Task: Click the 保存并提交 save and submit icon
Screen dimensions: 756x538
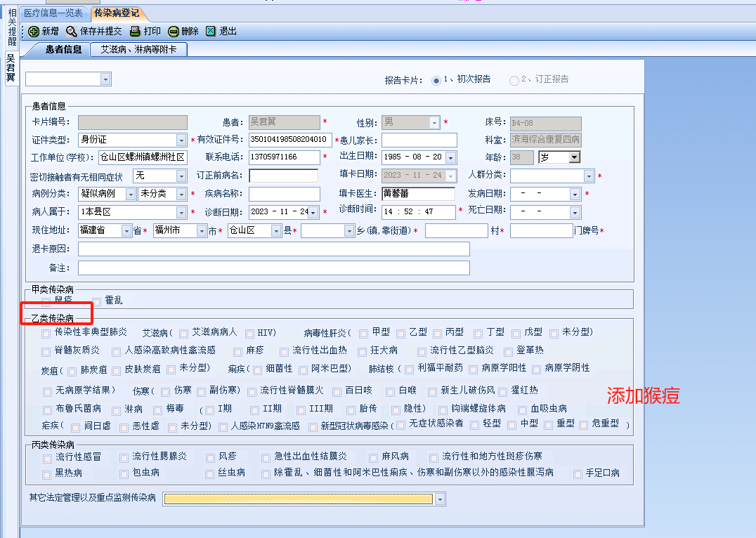Action: pyautogui.click(x=72, y=32)
